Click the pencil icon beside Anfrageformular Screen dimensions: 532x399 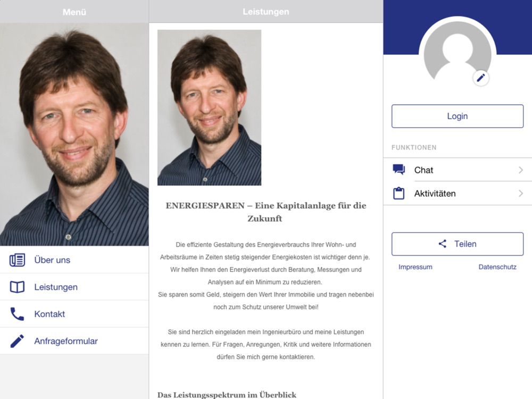click(17, 341)
